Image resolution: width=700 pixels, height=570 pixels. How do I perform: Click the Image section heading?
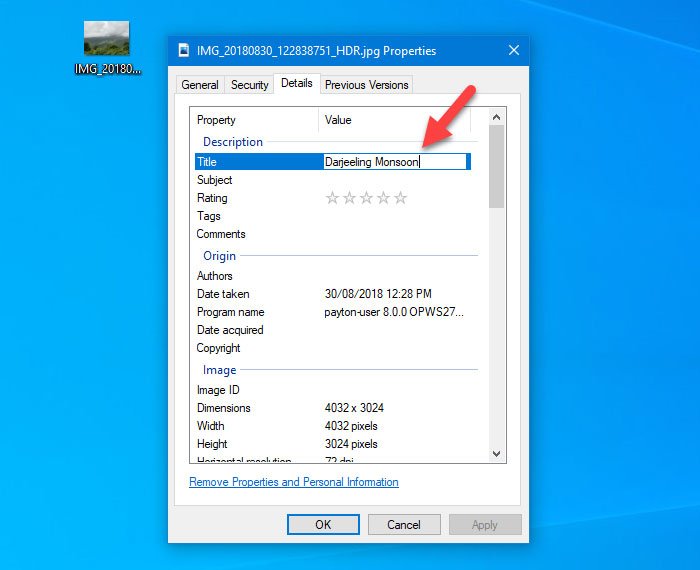219,370
